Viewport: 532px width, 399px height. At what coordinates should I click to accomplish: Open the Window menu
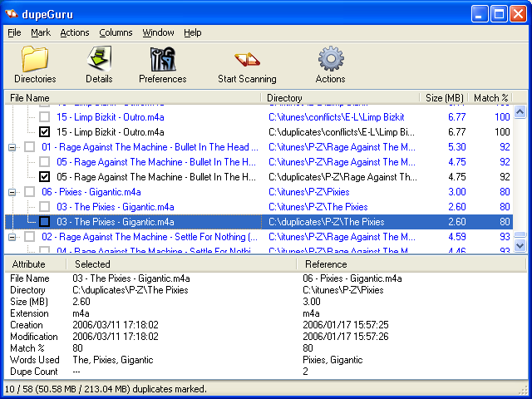click(158, 32)
